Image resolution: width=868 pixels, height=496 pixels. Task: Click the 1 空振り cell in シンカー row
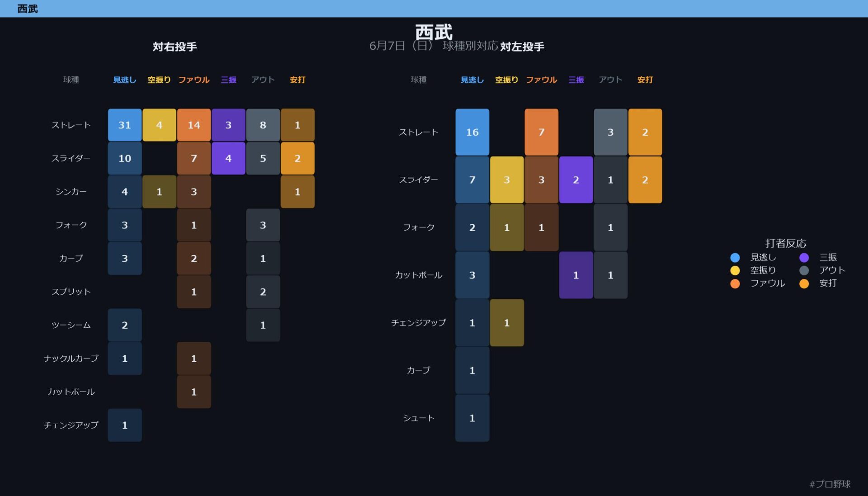coord(159,192)
